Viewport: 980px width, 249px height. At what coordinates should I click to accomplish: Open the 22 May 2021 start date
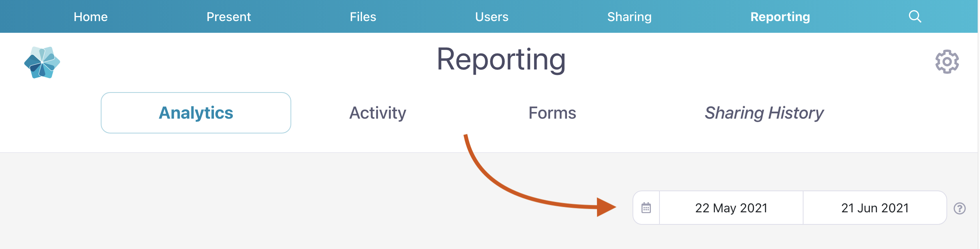(731, 208)
